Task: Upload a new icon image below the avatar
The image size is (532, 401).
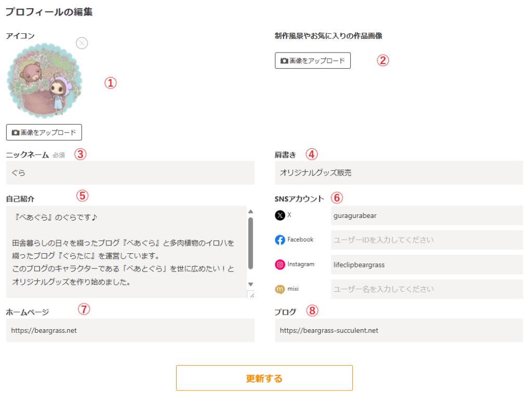Action: (x=44, y=133)
